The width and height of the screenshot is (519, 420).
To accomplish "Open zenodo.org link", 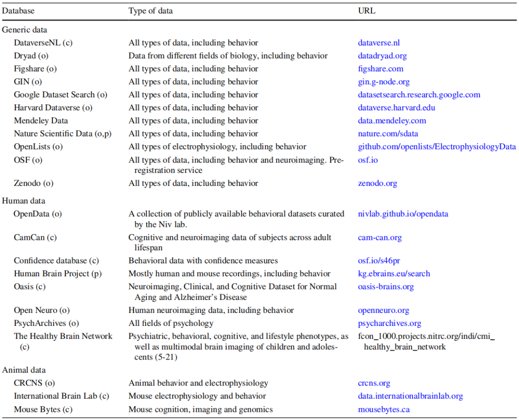I will (x=377, y=183).
